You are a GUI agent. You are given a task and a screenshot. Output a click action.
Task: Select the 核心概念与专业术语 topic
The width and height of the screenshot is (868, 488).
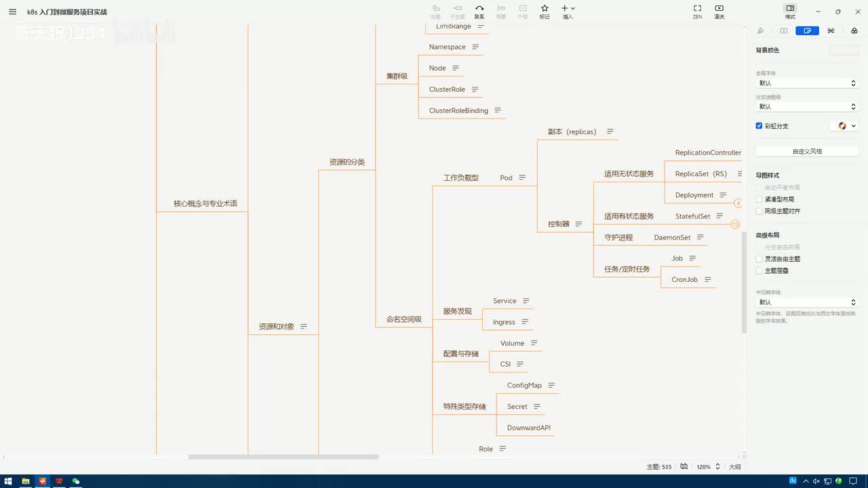205,203
